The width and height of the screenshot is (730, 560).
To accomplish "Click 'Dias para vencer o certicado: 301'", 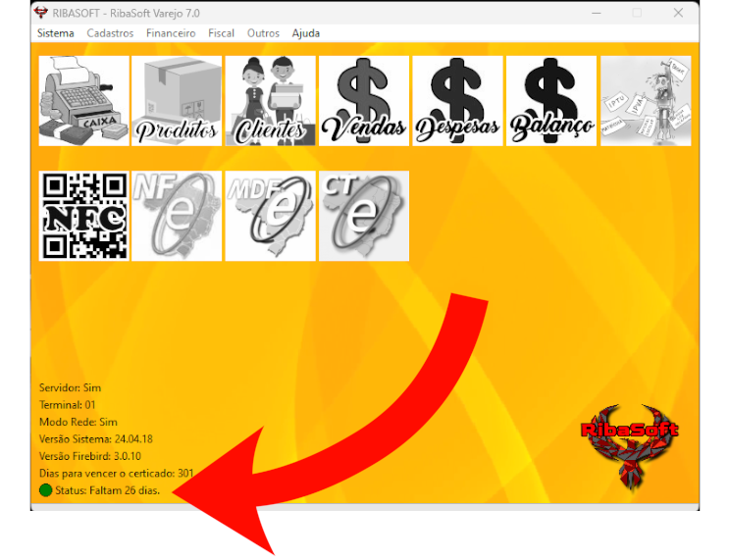I will [117, 474].
